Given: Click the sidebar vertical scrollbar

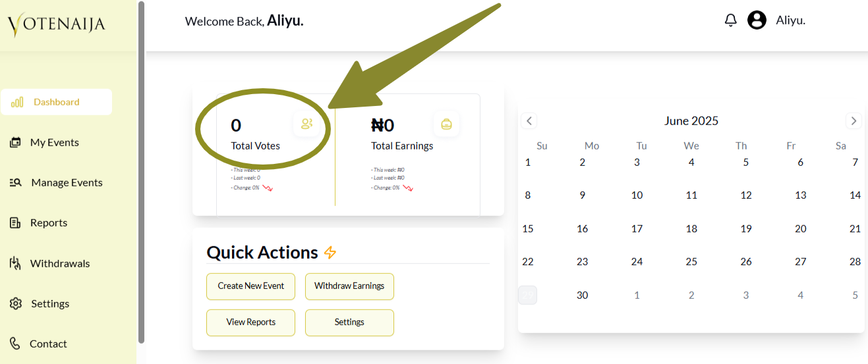Looking at the screenshot, I should 141,171.
